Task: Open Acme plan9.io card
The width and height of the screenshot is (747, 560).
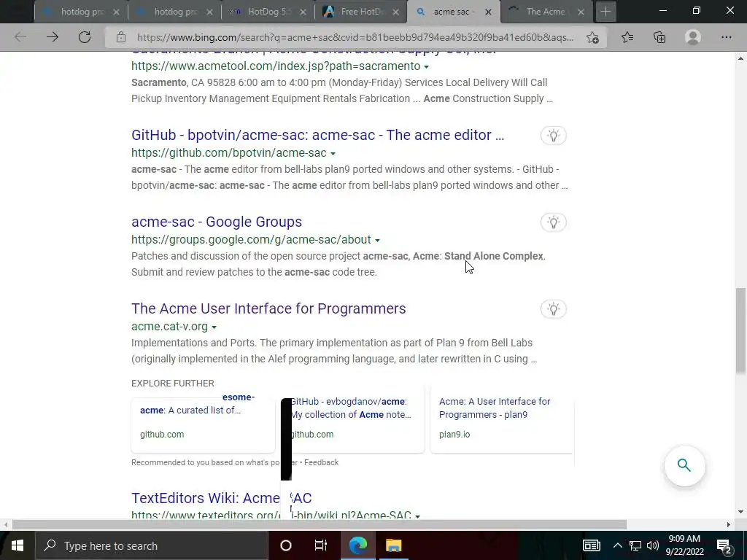Action: [x=502, y=425]
